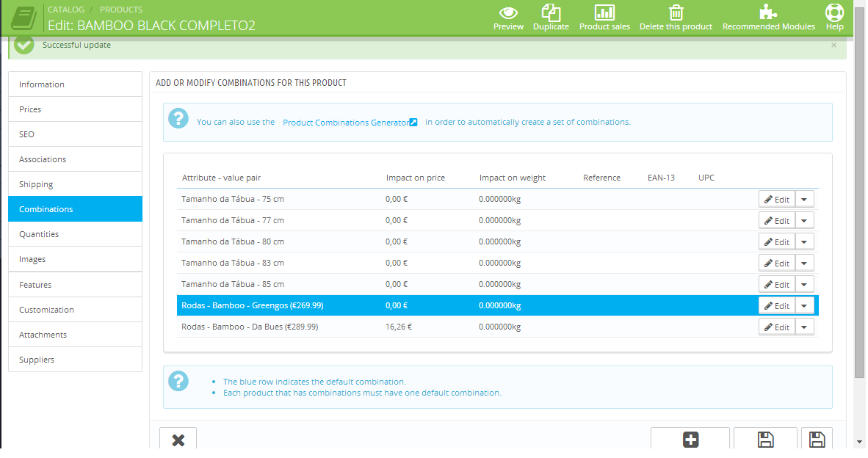The width and height of the screenshot is (868, 458).
Task: Click the catalog book icon in header
Action: point(23,18)
